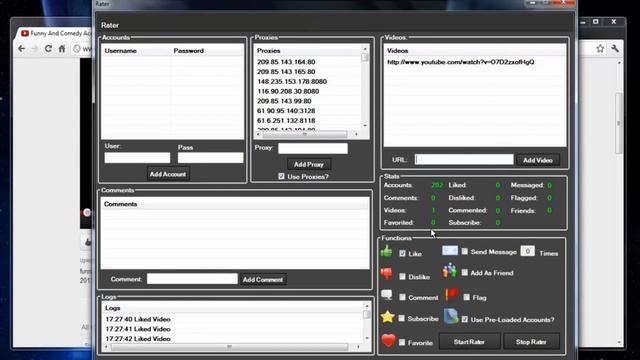Toggle the Dislike checkbox
The image size is (640, 360).
(402, 277)
